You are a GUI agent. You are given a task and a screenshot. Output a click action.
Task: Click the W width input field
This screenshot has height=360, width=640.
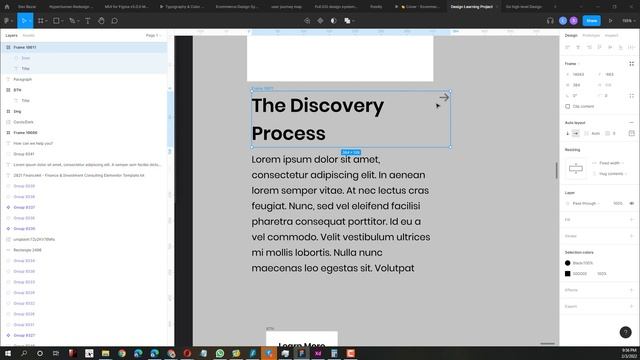point(579,85)
